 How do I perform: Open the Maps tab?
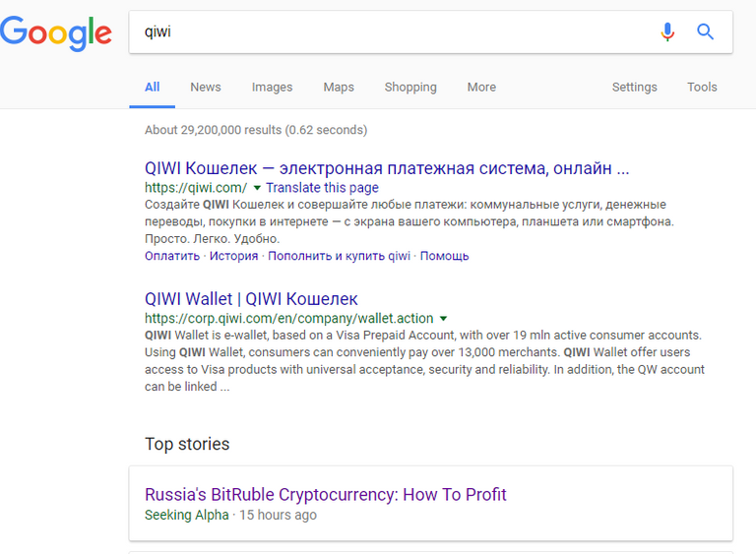[x=339, y=87]
